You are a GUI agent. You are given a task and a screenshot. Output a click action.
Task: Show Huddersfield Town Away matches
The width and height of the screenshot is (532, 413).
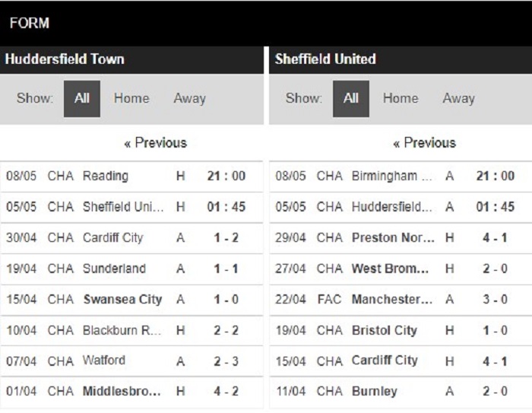(x=190, y=98)
